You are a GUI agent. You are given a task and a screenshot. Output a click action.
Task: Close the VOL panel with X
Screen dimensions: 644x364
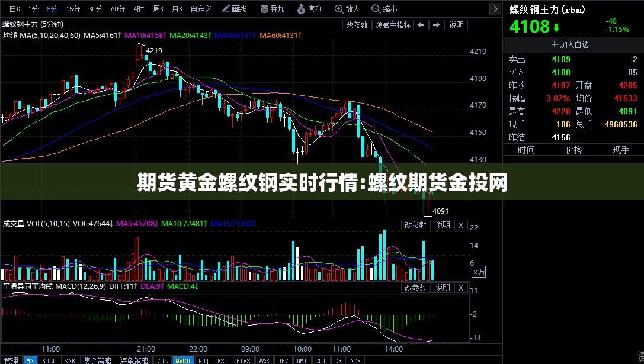pyautogui.click(x=461, y=225)
